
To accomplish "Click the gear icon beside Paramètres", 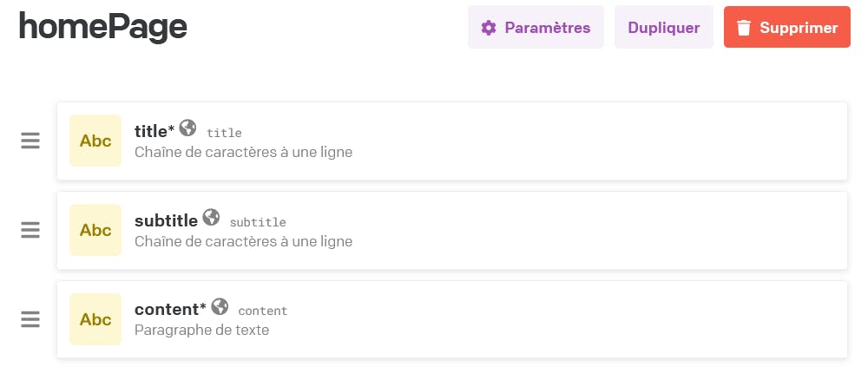I will point(489,28).
